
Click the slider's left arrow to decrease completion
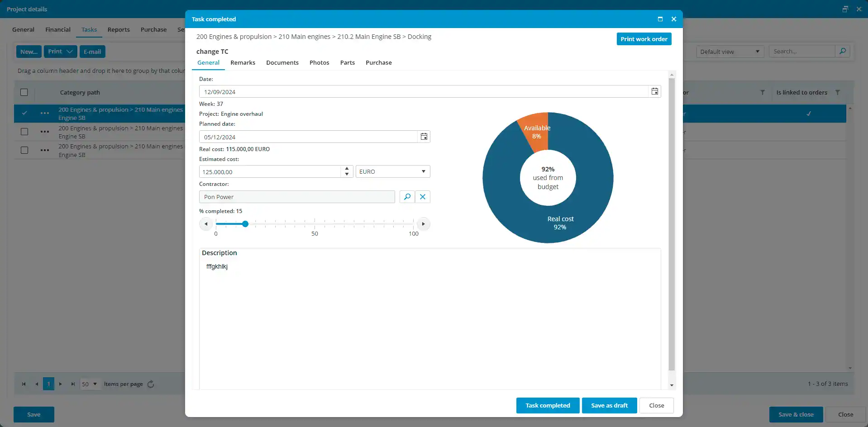[x=206, y=224]
